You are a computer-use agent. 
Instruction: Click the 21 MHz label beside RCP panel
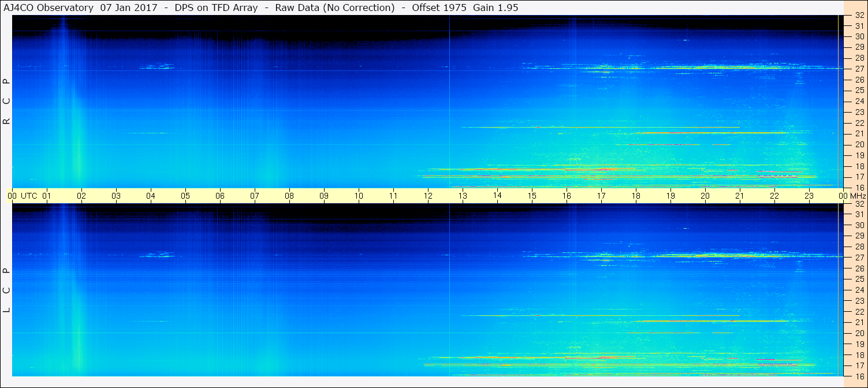pos(859,134)
